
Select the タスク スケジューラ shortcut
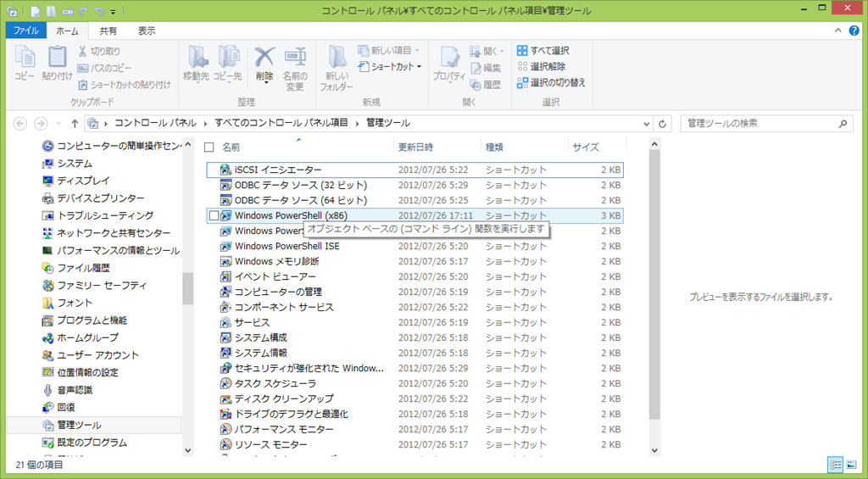click(415, 383)
